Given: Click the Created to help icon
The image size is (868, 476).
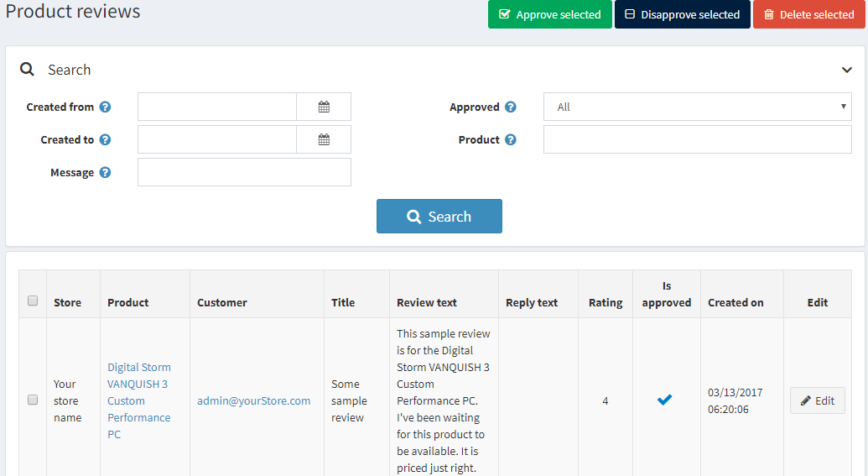Looking at the screenshot, I should coord(105,139).
